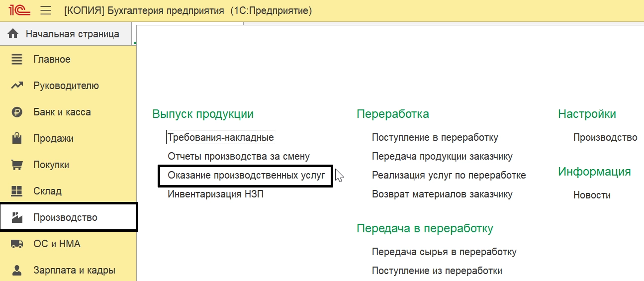Viewport: 644px width, 281px height.
Task: Open Производство under Настройки
Action: click(605, 137)
